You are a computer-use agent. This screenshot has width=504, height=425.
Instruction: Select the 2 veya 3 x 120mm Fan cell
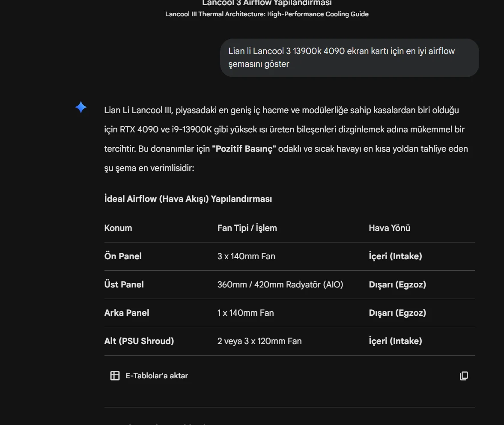(x=259, y=341)
